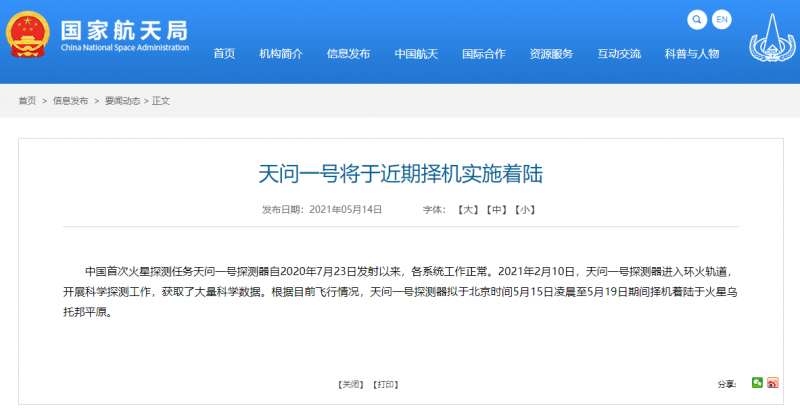Go to 首页 in the breadcrumb
The width and height of the screenshot is (800, 413).
point(27,101)
